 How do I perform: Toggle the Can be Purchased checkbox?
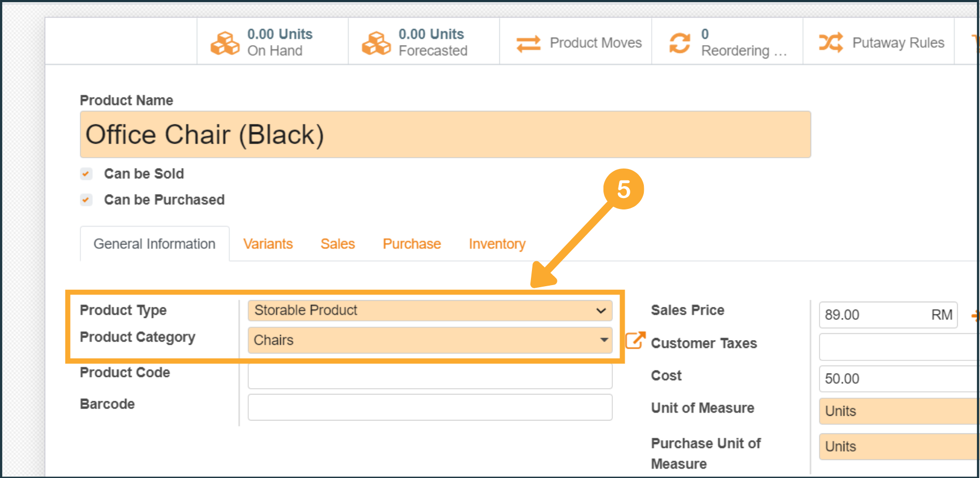[87, 200]
